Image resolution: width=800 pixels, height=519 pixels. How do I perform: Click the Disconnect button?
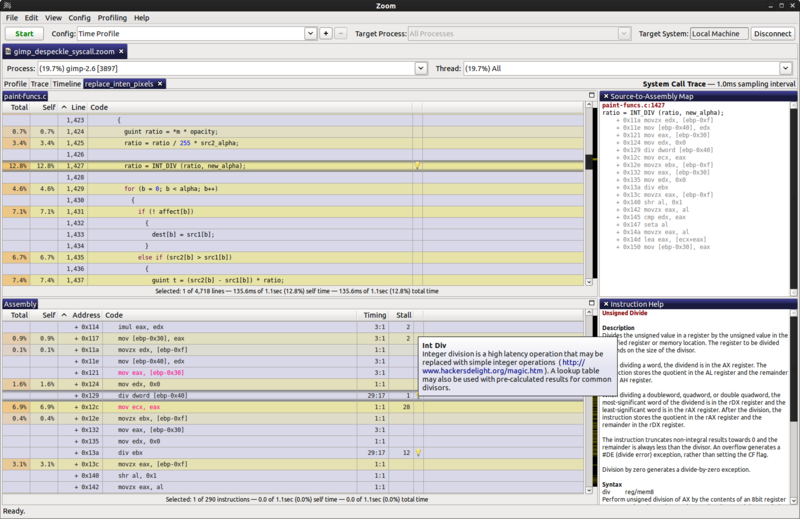[x=772, y=34]
